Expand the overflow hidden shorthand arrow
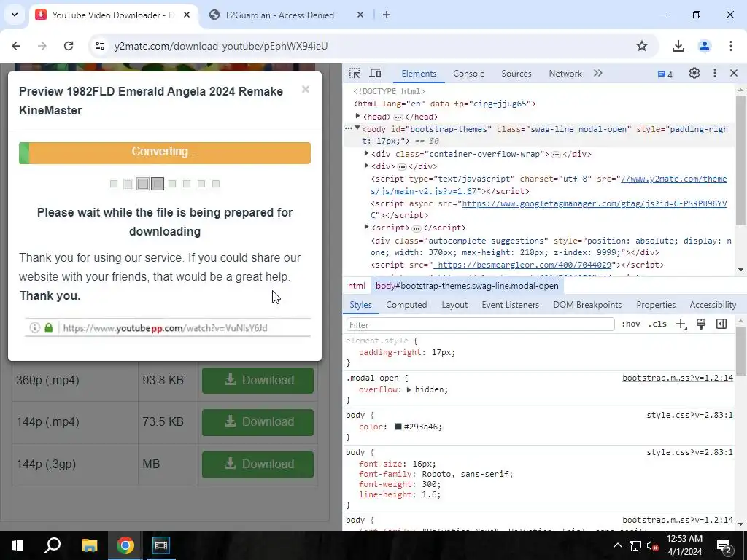Viewport: 747px width, 560px height. point(409,389)
